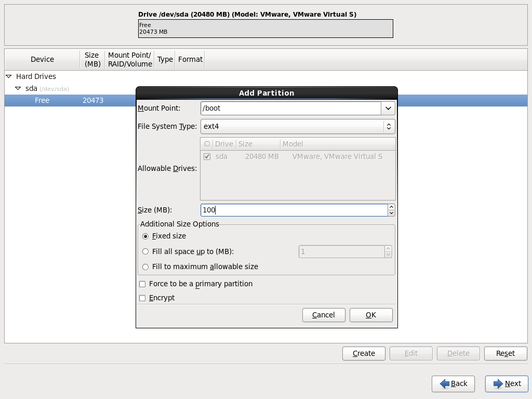Click the Create partition button
This screenshot has height=399, width=532.
363,353
